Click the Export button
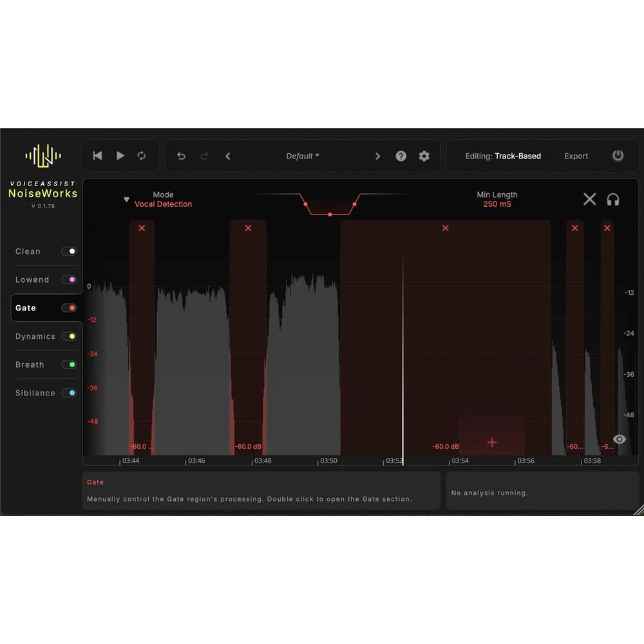 pyautogui.click(x=576, y=156)
